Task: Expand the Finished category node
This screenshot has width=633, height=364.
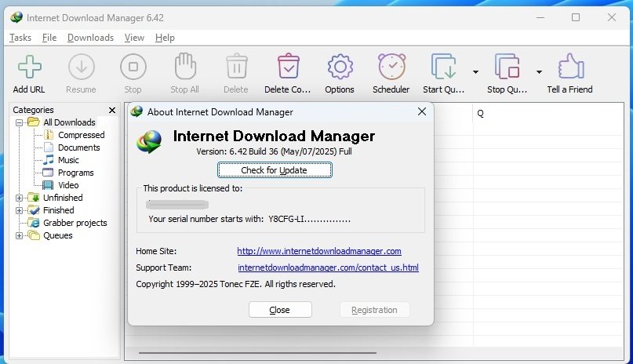Action: (19, 210)
